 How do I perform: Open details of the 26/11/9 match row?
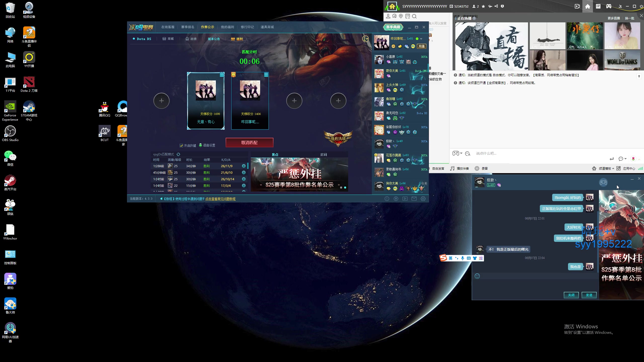(x=244, y=166)
